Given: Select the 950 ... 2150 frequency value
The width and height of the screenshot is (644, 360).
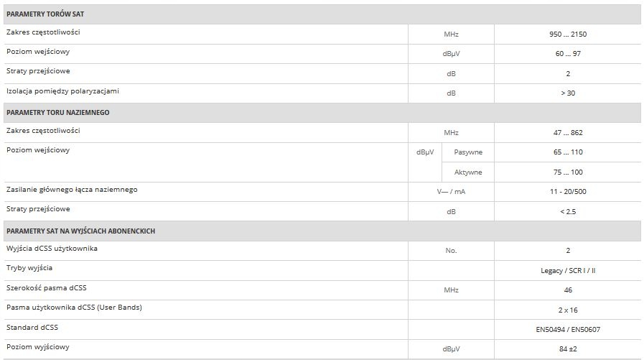Looking at the screenshot, I should (x=567, y=34).
